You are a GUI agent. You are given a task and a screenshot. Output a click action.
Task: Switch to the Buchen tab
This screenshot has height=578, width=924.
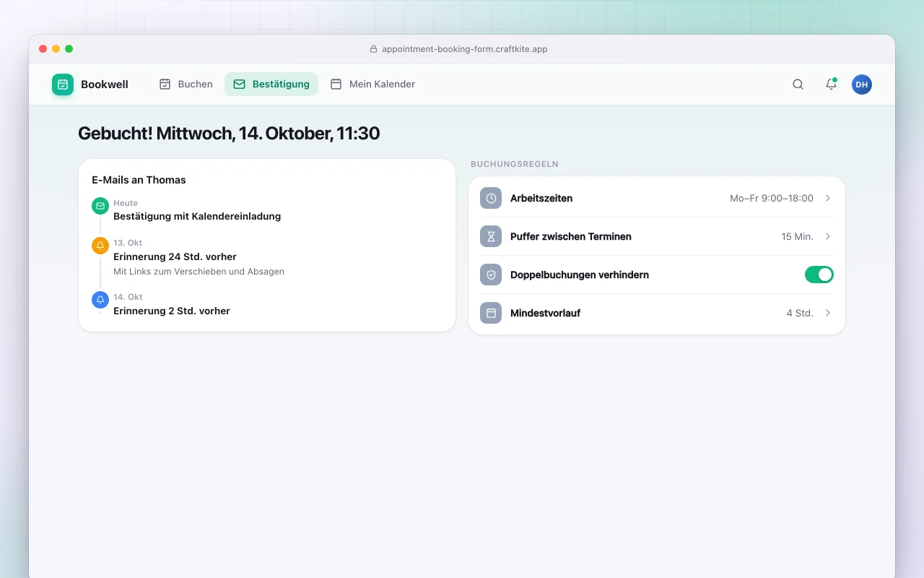[186, 85]
